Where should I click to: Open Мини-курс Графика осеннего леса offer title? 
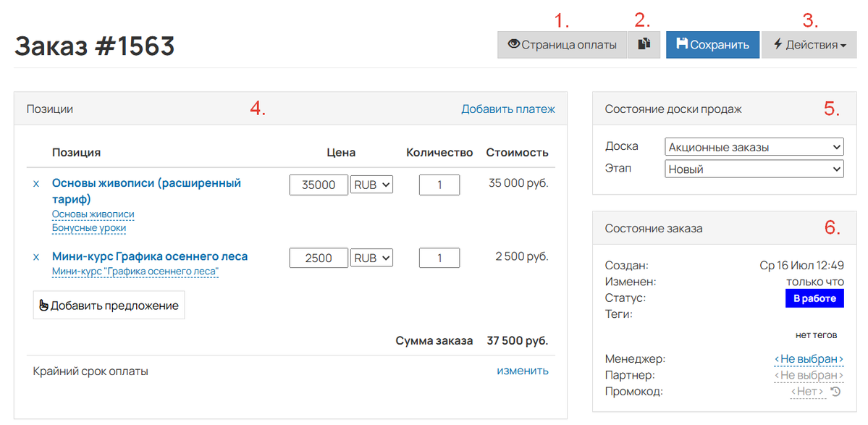[149, 256]
